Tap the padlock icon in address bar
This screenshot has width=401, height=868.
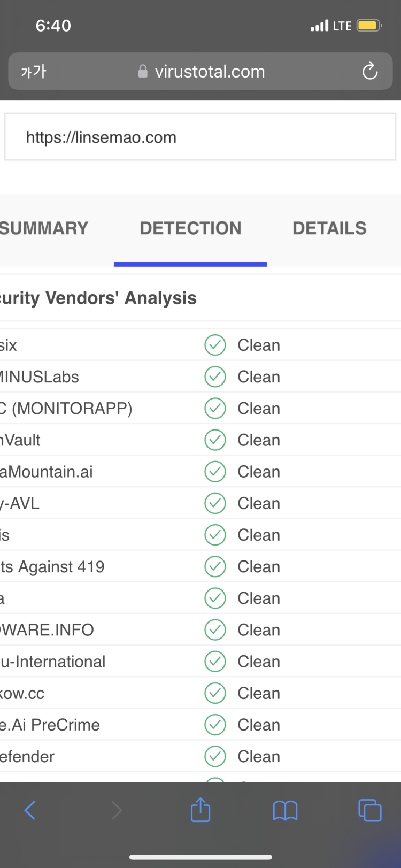pyautogui.click(x=143, y=71)
